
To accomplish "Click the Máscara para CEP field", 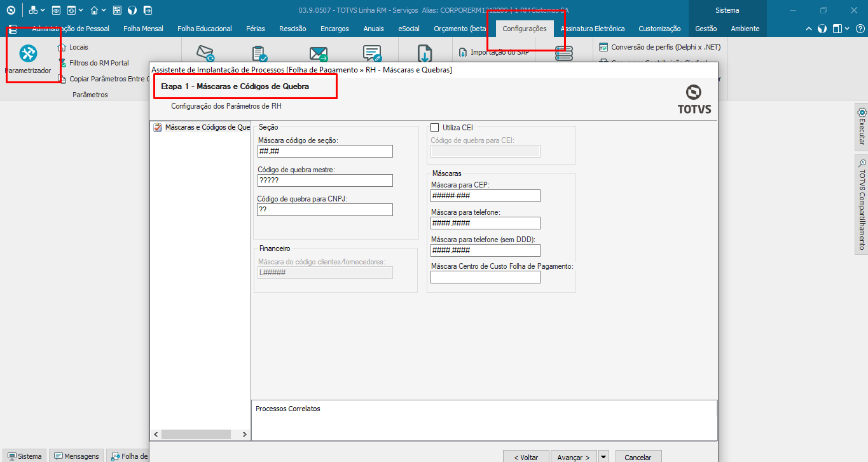I will pyautogui.click(x=485, y=196).
